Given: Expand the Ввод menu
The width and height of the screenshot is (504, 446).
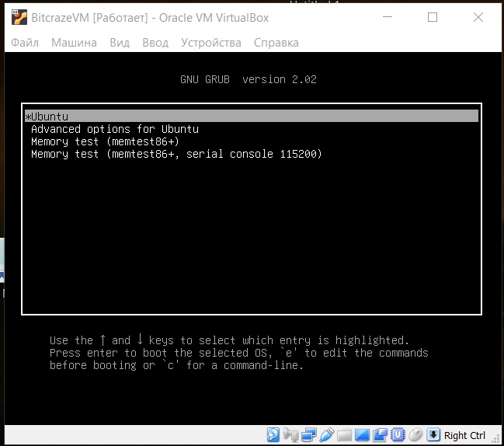Looking at the screenshot, I should coord(155,43).
